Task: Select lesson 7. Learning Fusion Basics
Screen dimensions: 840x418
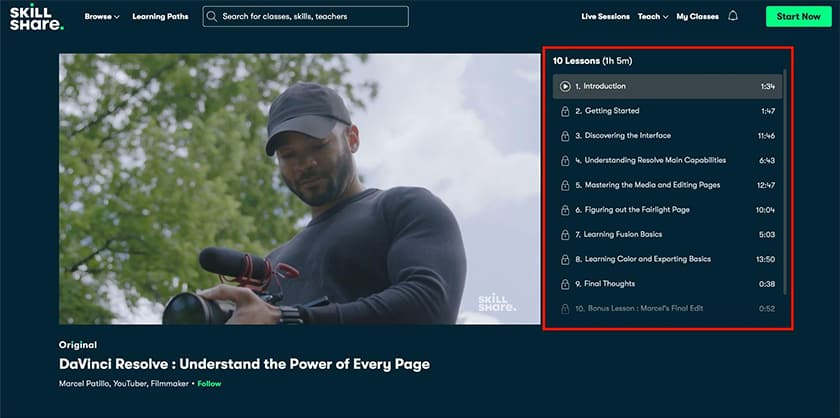Action: point(667,234)
